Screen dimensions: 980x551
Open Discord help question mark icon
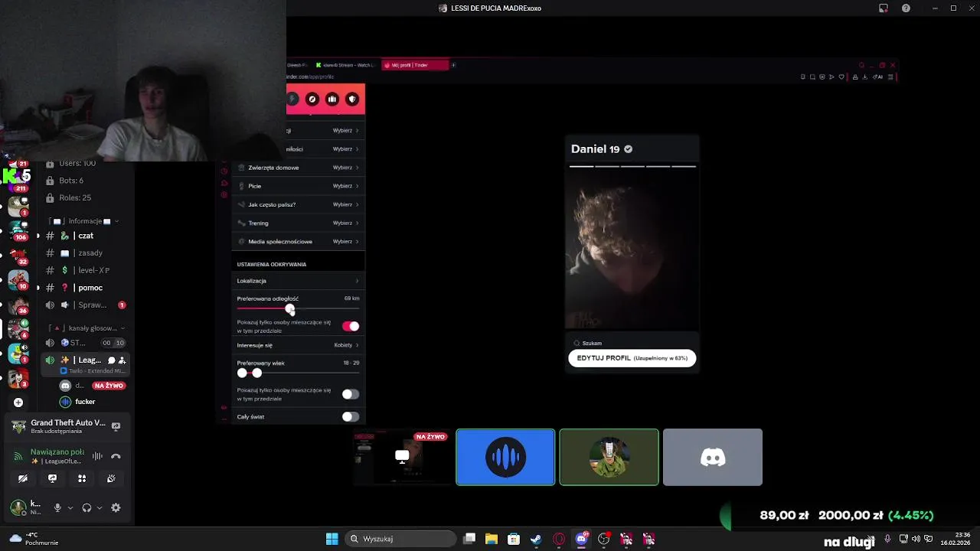click(x=906, y=8)
